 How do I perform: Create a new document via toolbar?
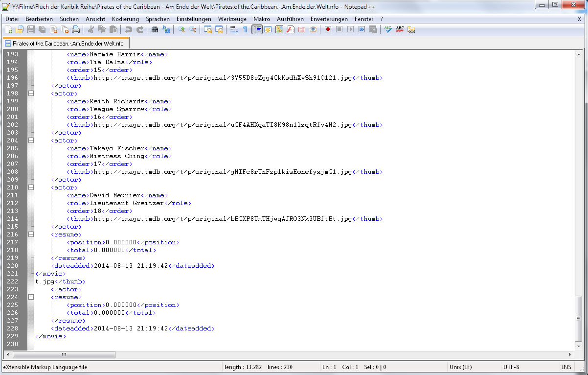(x=9, y=30)
